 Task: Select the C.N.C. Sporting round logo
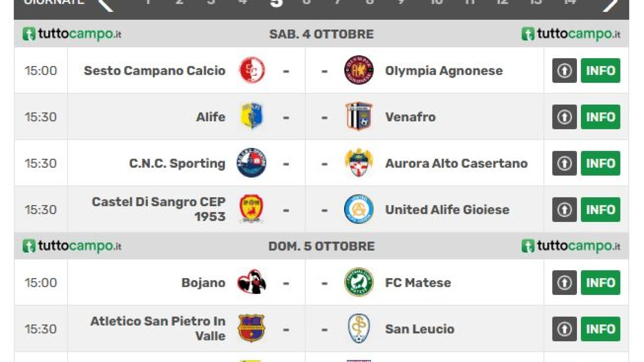[x=252, y=163]
